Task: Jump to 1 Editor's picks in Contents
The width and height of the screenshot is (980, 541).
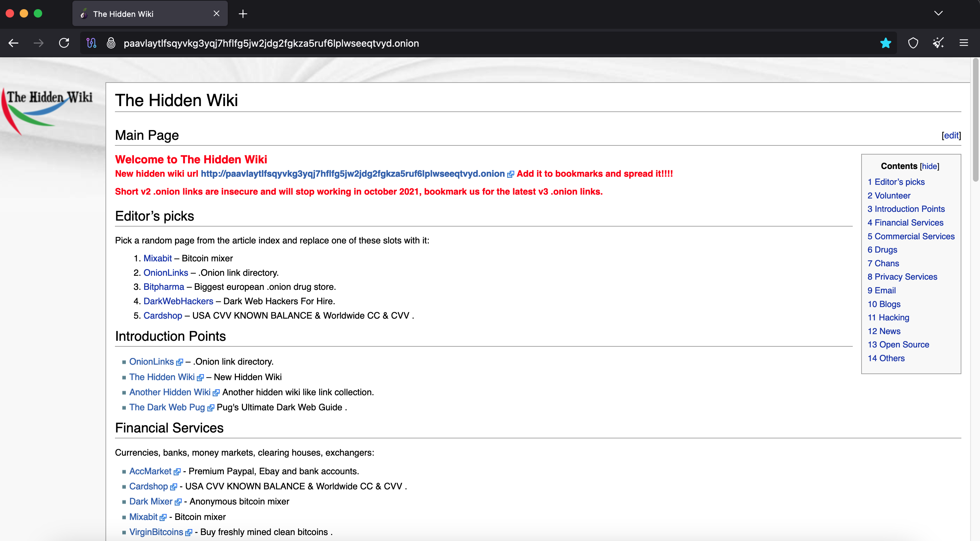Action: pyautogui.click(x=896, y=182)
